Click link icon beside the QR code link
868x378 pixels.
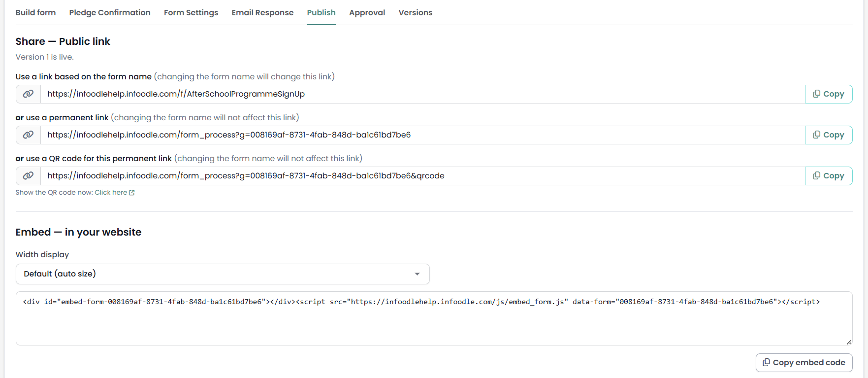tap(29, 176)
